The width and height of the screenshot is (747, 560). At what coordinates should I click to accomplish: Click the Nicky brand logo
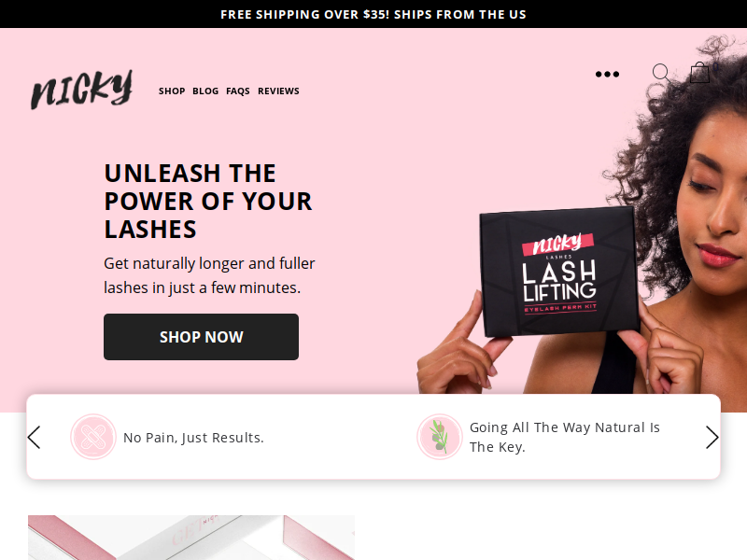tap(81, 90)
